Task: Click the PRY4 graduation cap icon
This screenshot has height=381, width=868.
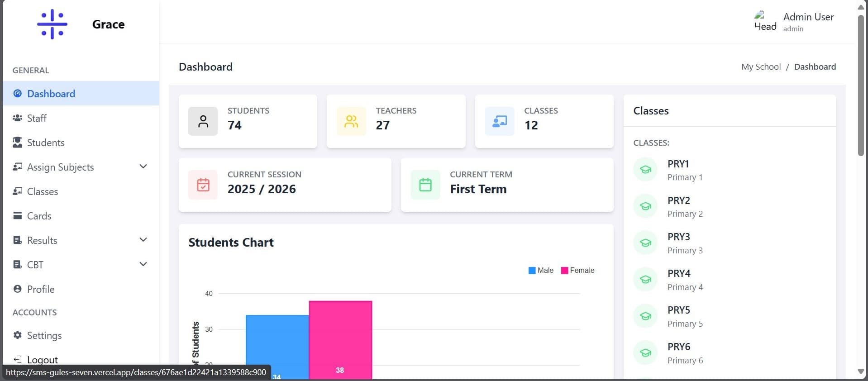Action: tap(645, 280)
